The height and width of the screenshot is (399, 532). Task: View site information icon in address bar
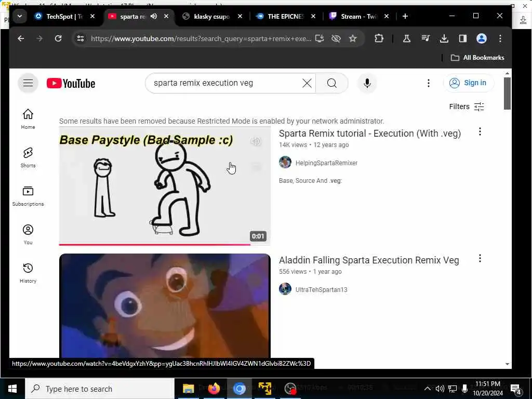pyautogui.click(x=81, y=38)
